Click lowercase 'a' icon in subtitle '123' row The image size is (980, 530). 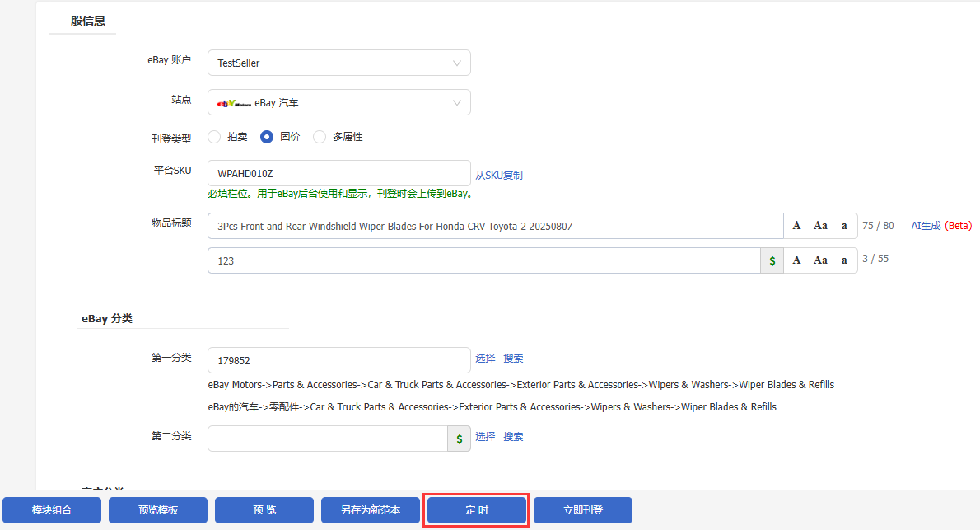844,260
